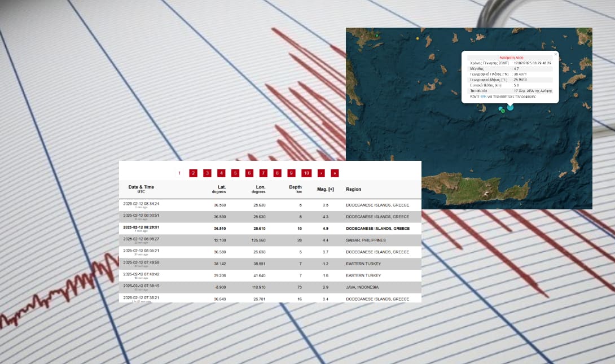Click the 5.0 depth value in popup
This screenshot has width=615, height=364.
(516, 85)
